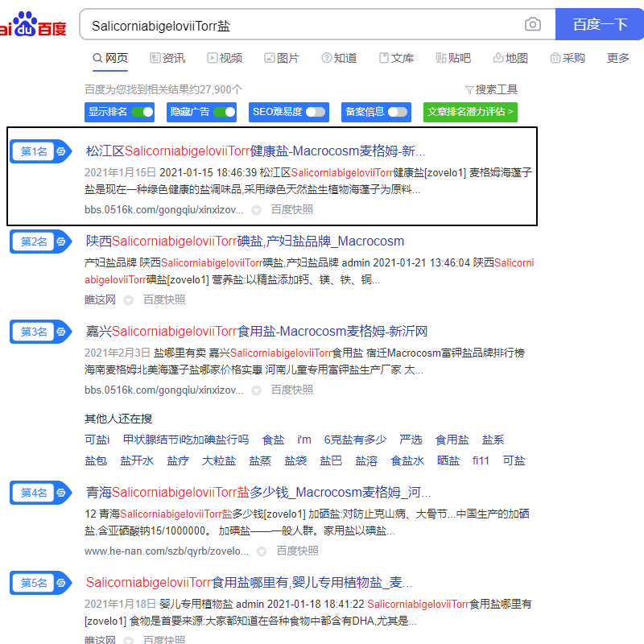This screenshot has height=644, width=644.
Task: Click the 百度一下 search button
Action: click(600, 24)
